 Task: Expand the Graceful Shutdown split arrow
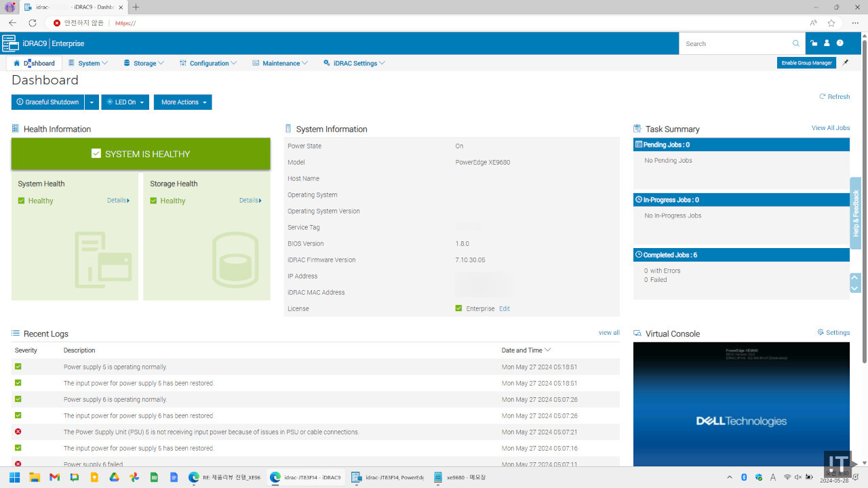pyautogui.click(x=92, y=102)
